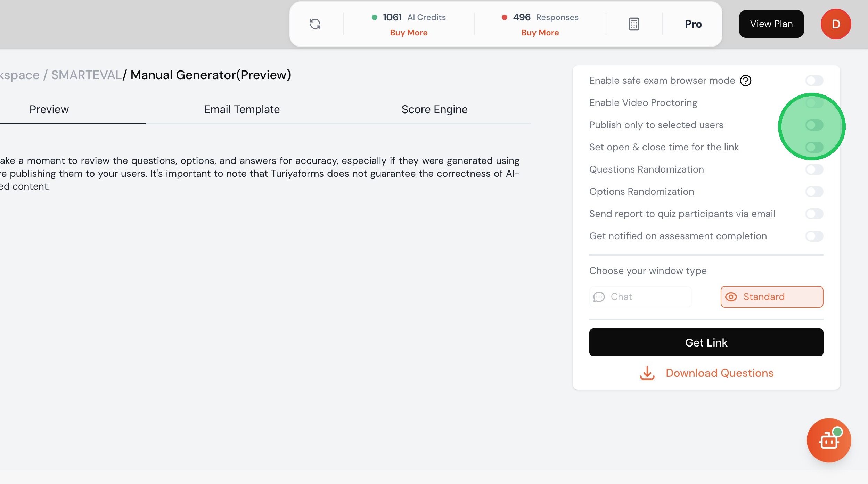The height and width of the screenshot is (484, 868).
Task: Toggle Questions Randomization on
Action: coord(814,169)
